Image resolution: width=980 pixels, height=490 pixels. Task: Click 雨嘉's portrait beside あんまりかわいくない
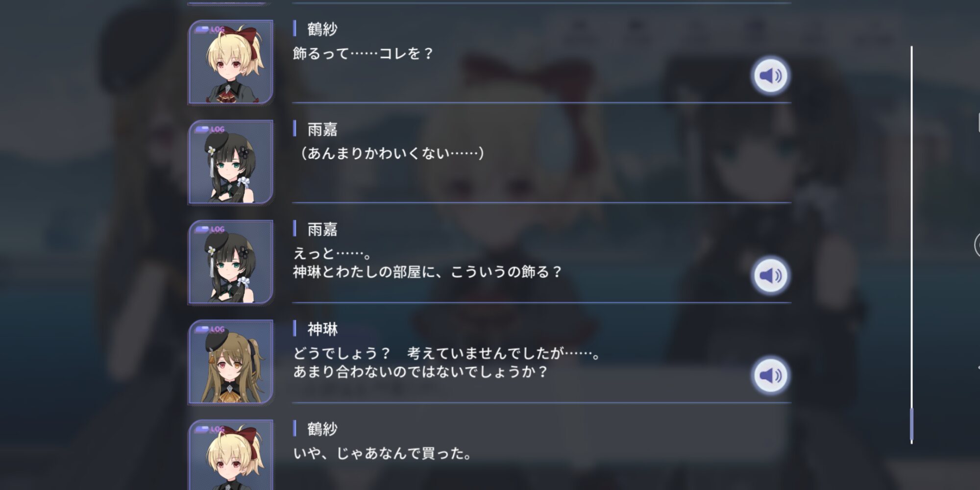tap(230, 162)
